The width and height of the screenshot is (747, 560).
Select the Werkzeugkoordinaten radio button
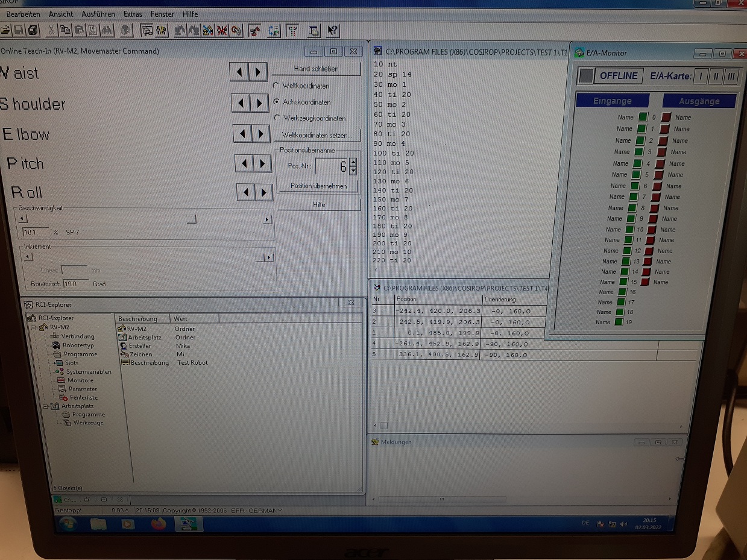click(277, 118)
